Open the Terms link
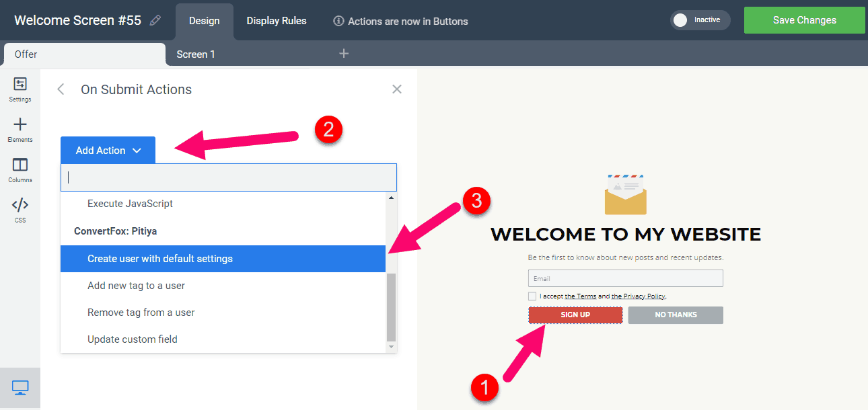Screen dimensions: 868x410 (581, 296)
